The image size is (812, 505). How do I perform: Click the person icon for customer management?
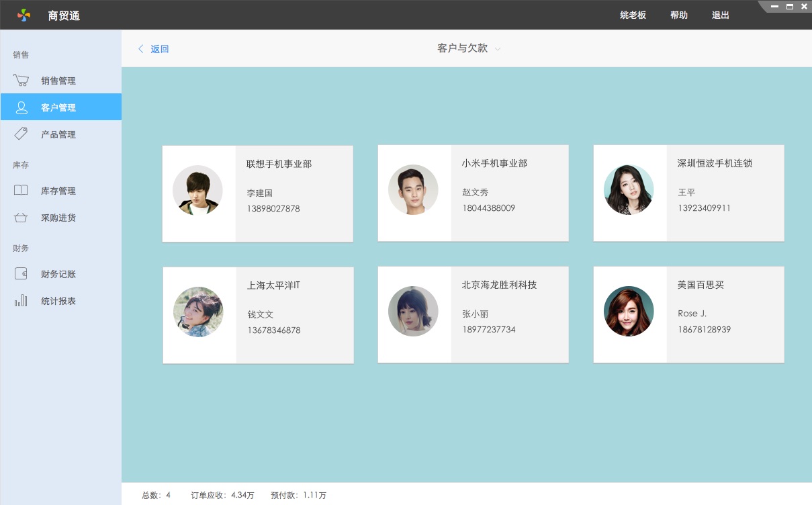(21, 107)
